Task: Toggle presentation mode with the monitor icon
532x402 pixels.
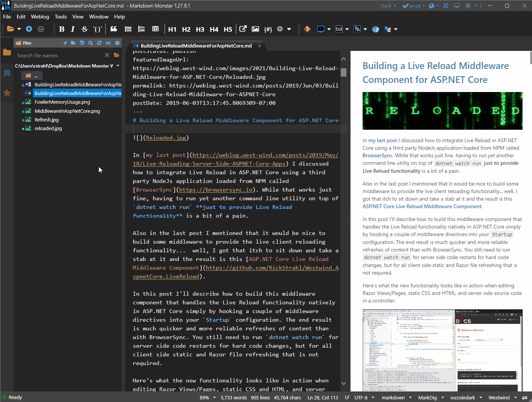Action: [457, 6]
